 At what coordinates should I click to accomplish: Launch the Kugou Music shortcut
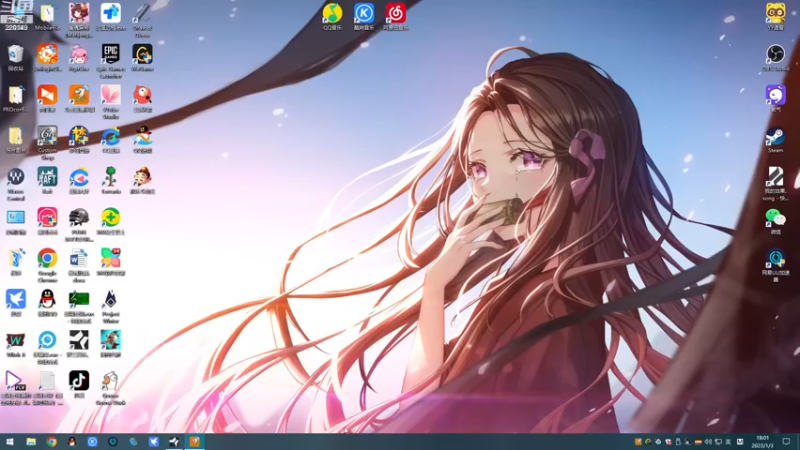[364, 16]
